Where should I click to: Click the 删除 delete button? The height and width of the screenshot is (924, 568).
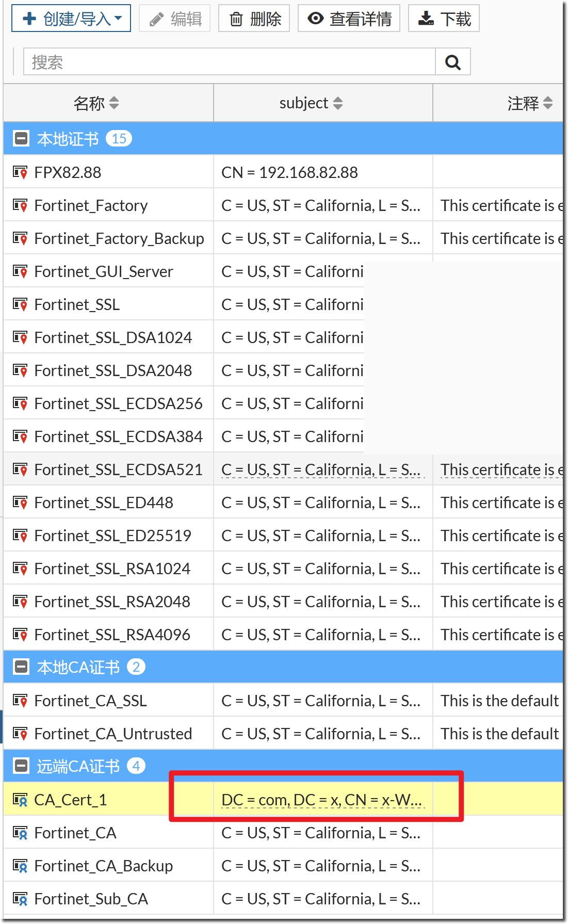tap(254, 19)
